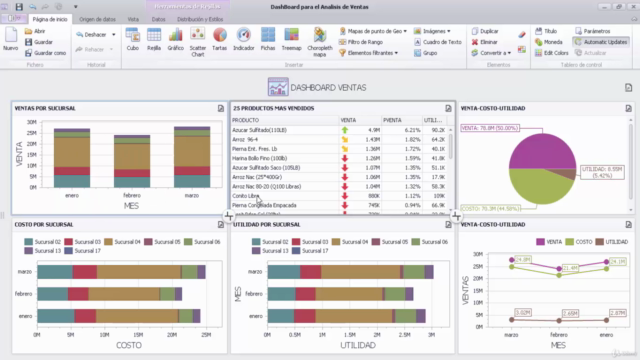
Task: Insert a Fichas cards item
Action: coord(268,39)
